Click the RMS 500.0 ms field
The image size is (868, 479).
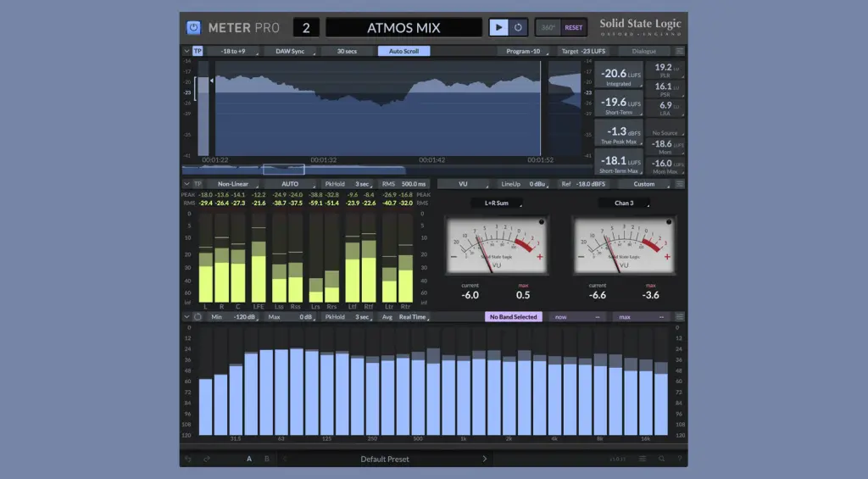click(404, 184)
